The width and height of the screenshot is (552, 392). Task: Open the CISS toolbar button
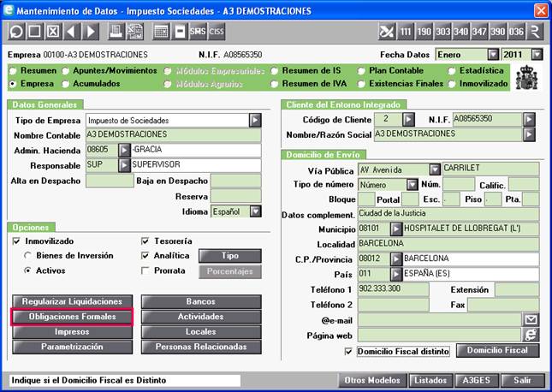pos(217,32)
